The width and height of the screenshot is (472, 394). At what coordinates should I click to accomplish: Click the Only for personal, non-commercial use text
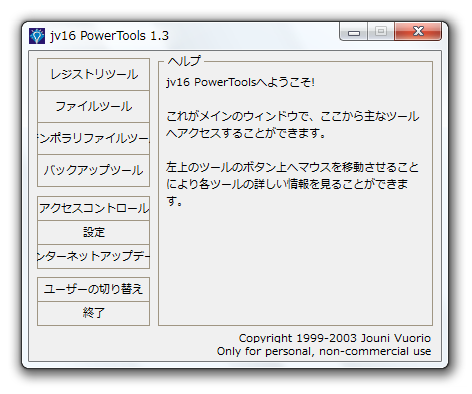(x=324, y=351)
